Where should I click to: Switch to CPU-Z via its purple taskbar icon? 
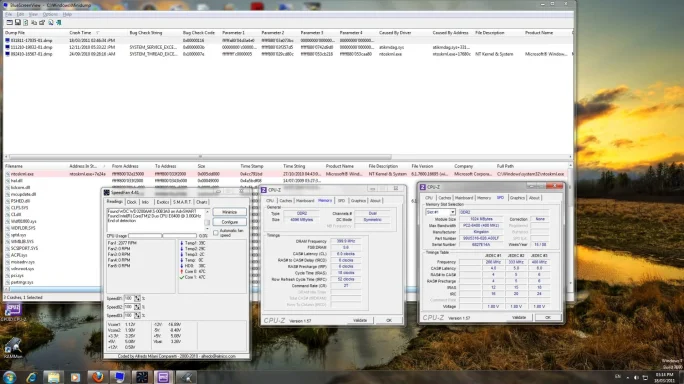[164, 377]
